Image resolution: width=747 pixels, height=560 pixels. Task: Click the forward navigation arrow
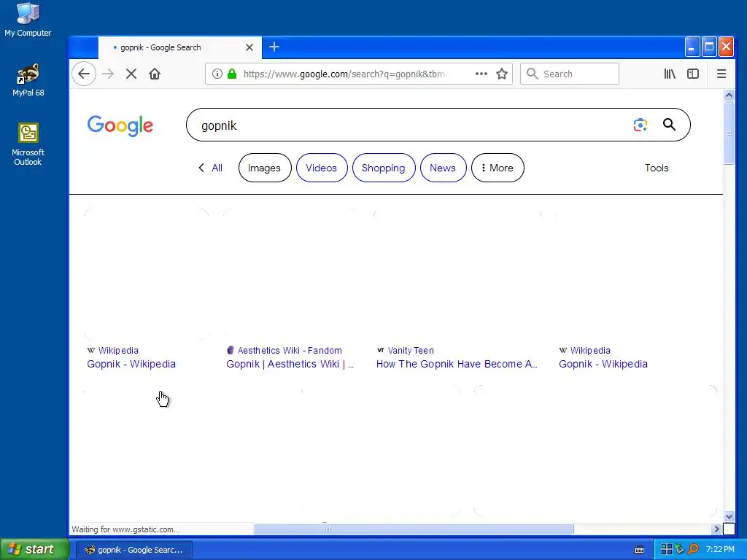tap(108, 74)
